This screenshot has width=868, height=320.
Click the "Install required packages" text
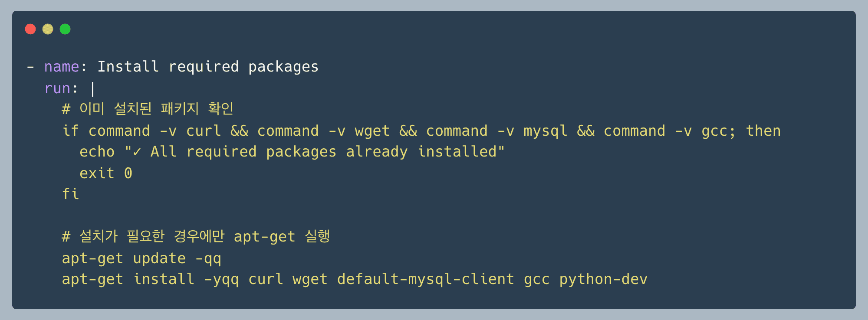tap(207, 67)
